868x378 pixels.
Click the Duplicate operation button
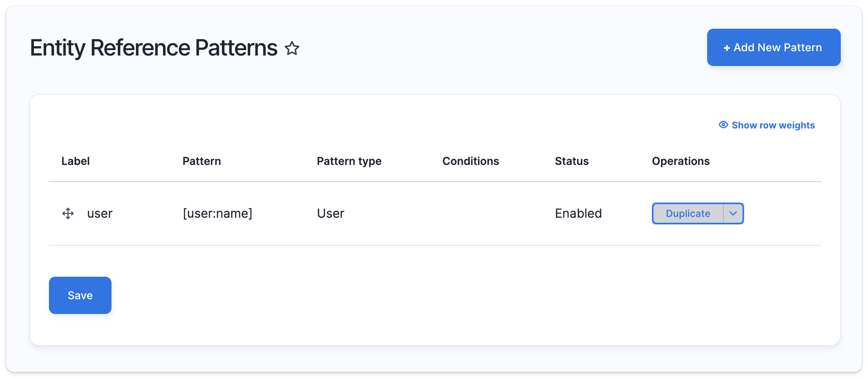(x=688, y=213)
